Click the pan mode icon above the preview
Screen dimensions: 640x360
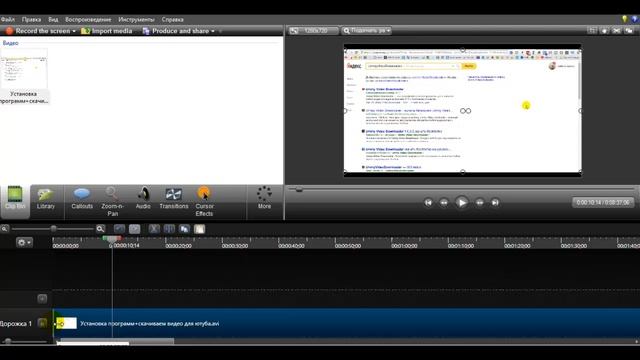604,31
